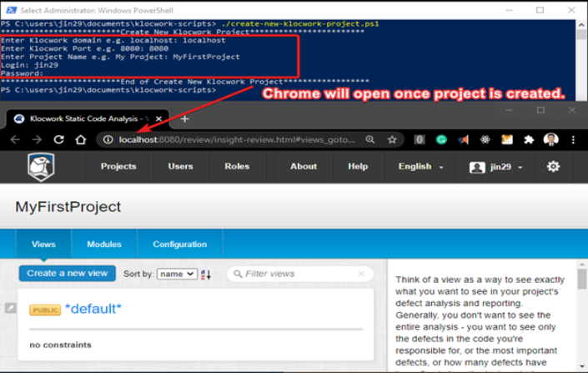
Task: Expand the jin29 user menu arrow
Action: 520,168
